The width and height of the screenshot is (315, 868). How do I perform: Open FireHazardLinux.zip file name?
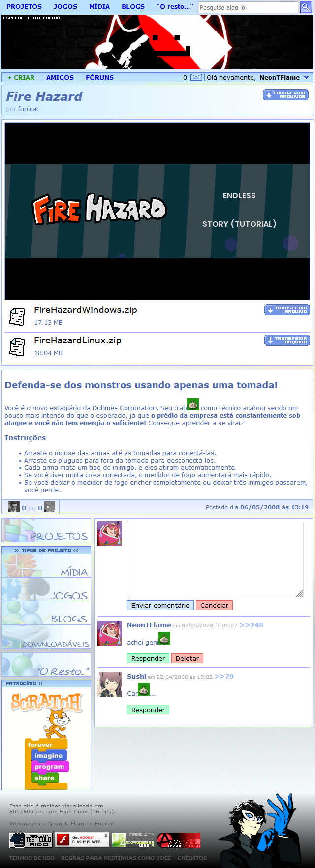[x=78, y=341]
